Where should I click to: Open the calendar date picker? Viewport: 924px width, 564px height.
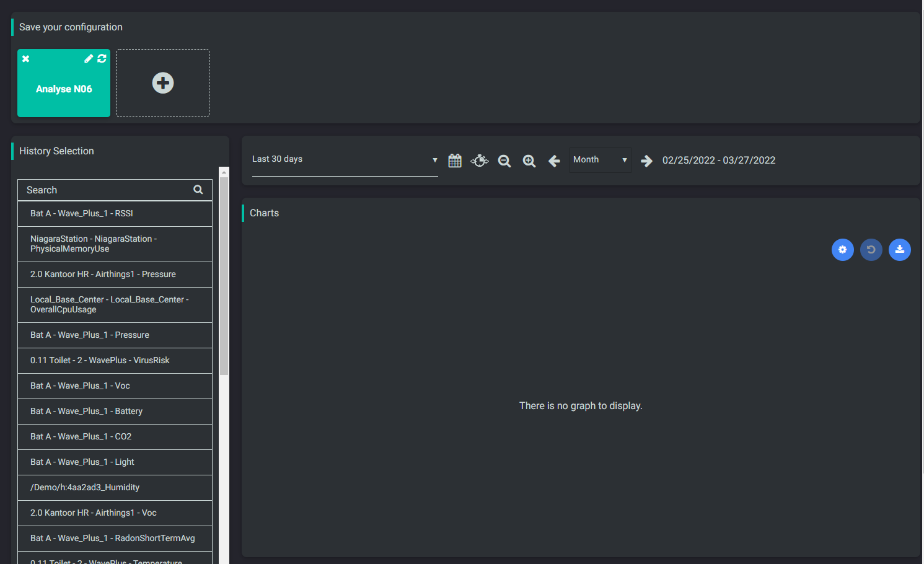point(455,161)
